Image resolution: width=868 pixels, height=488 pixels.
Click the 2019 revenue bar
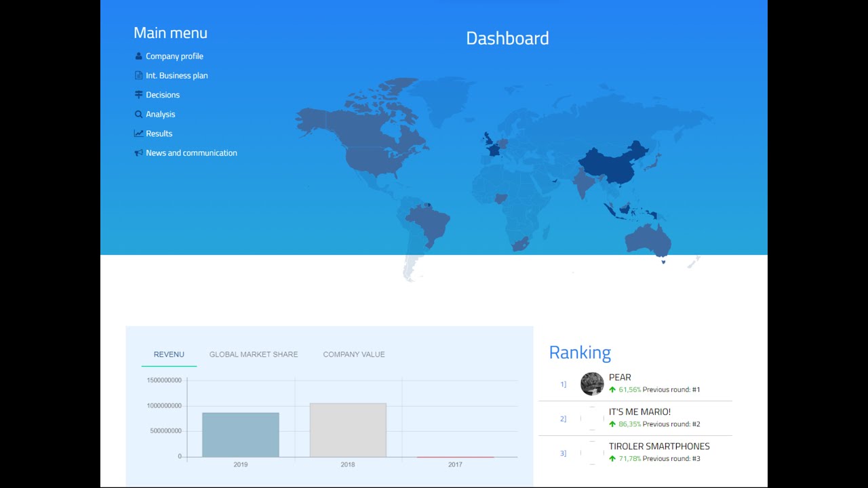241,434
